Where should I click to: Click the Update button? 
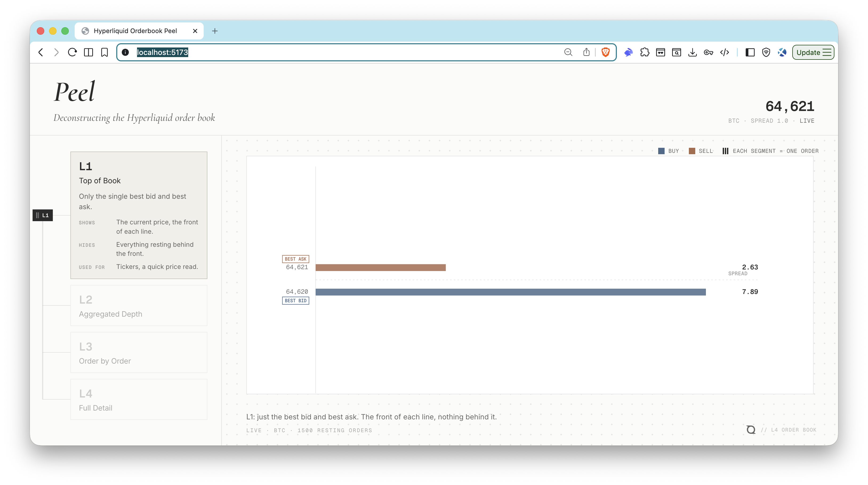pyautogui.click(x=813, y=52)
